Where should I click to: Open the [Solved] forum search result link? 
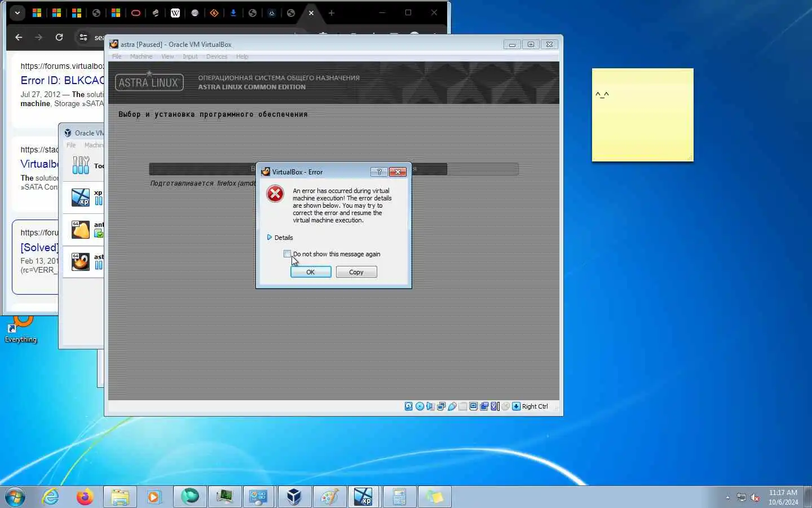(39, 247)
